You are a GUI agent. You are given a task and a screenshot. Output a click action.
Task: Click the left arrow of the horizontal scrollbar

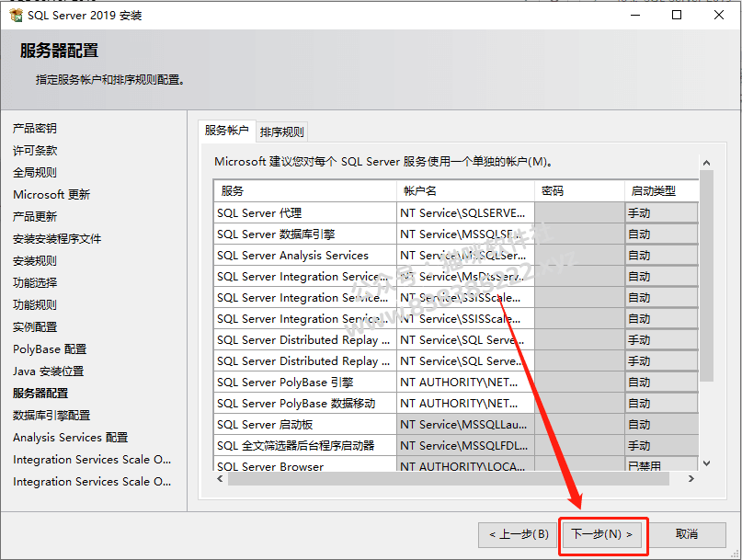tap(220, 478)
